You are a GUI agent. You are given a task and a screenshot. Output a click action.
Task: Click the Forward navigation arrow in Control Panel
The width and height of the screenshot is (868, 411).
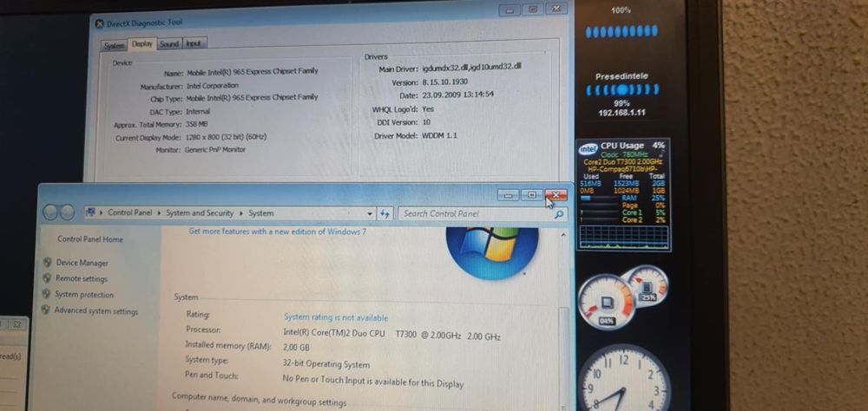(x=67, y=212)
